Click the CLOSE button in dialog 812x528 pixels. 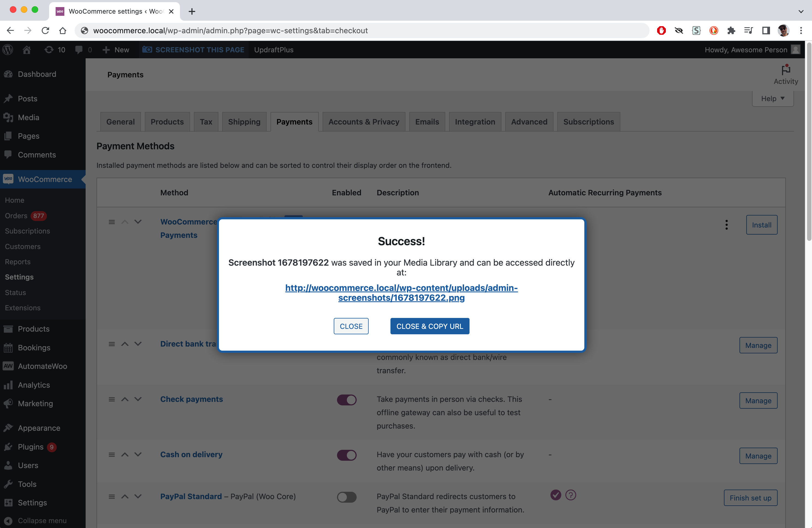tap(351, 326)
